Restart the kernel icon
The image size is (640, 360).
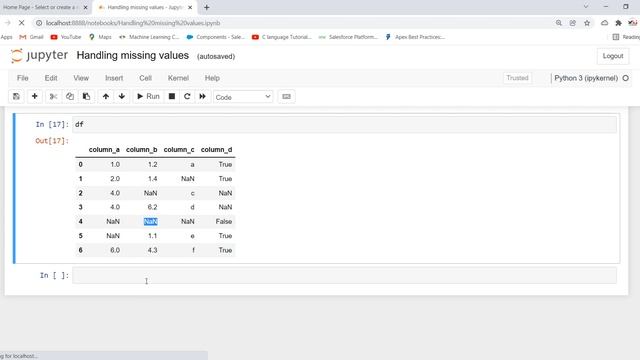click(187, 97)
